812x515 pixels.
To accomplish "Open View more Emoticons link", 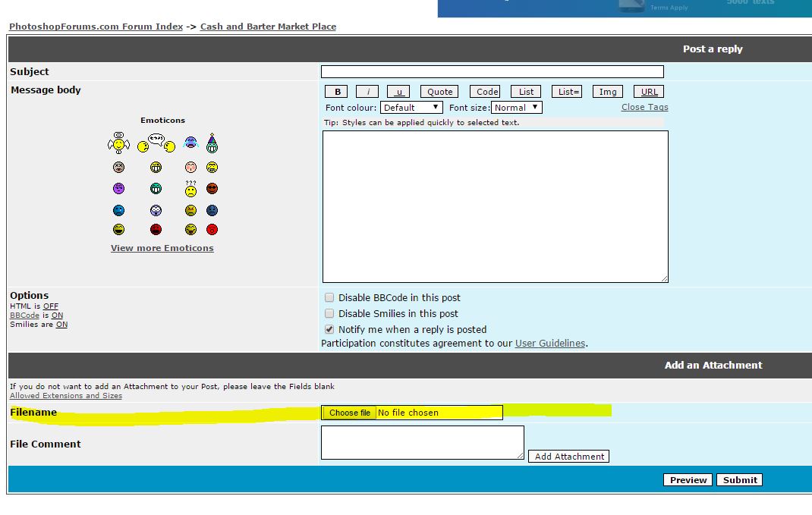I will [x=162, y=248].
